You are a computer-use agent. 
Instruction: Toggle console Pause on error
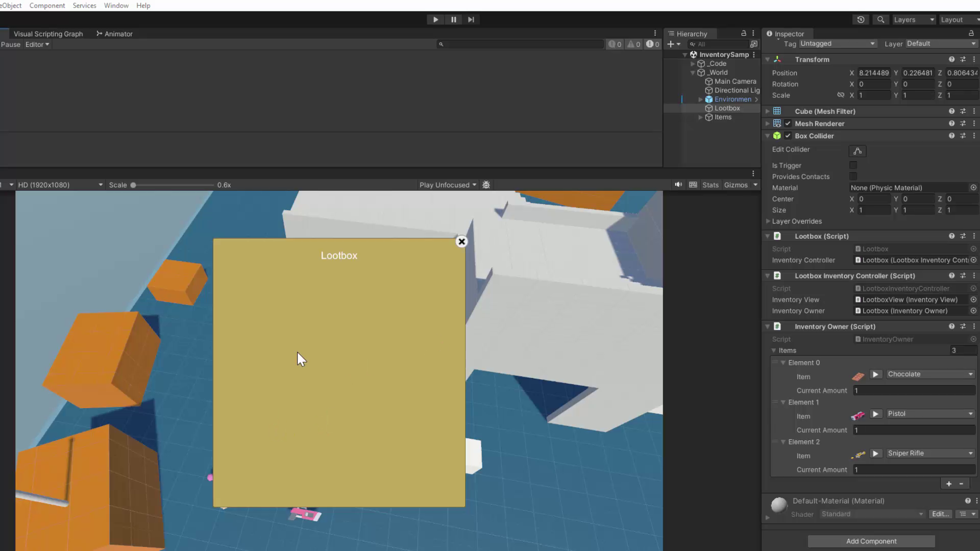pos(11,44)
